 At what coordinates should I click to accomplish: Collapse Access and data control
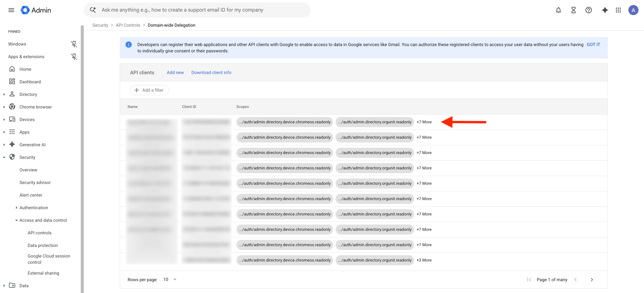pyautogui.click(x=16, y=220)
